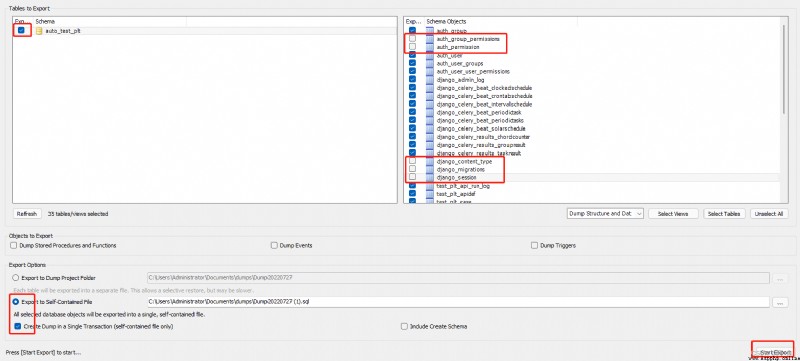The image size is (800, 361).
Task: Click table icon beside django_session
Action: 430,177
